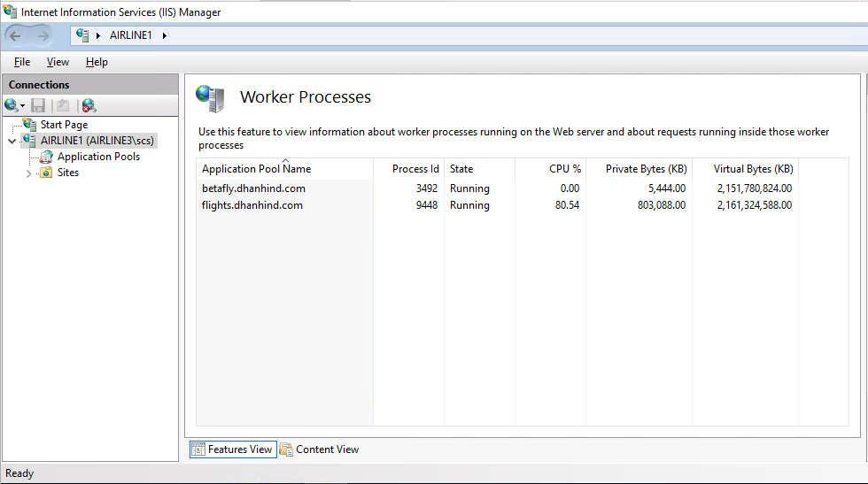
Task: Click the Back navigation arrow
Action: coord(16,36)
